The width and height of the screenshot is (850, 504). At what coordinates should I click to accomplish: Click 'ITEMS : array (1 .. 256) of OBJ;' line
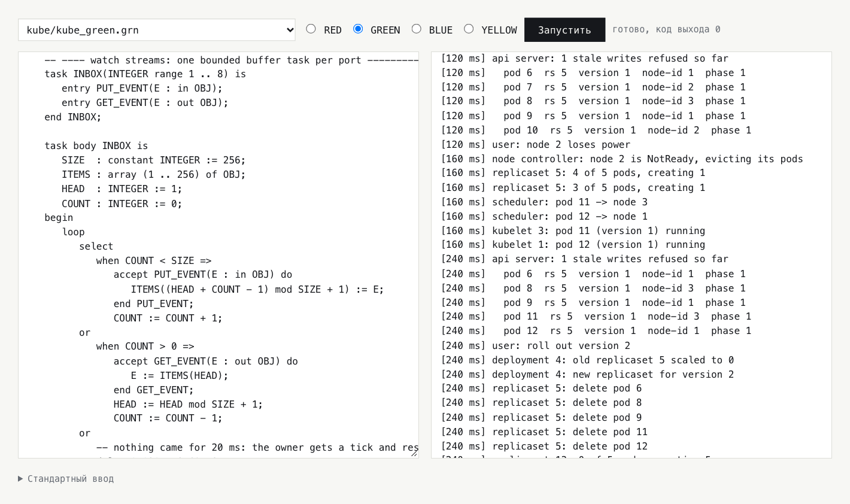pyautogui.click(x=153, y=175)
